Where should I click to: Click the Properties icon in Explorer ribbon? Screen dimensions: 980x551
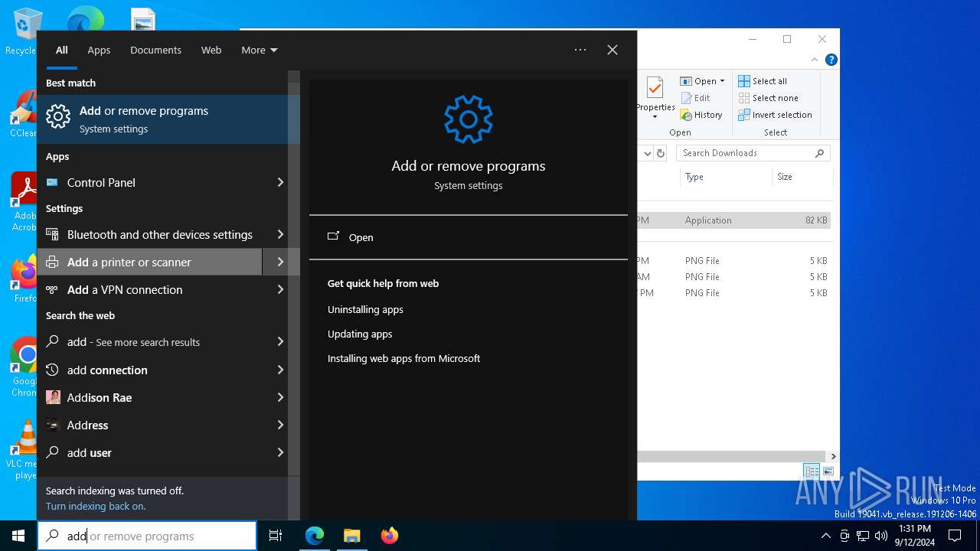[x=655, y=89]
